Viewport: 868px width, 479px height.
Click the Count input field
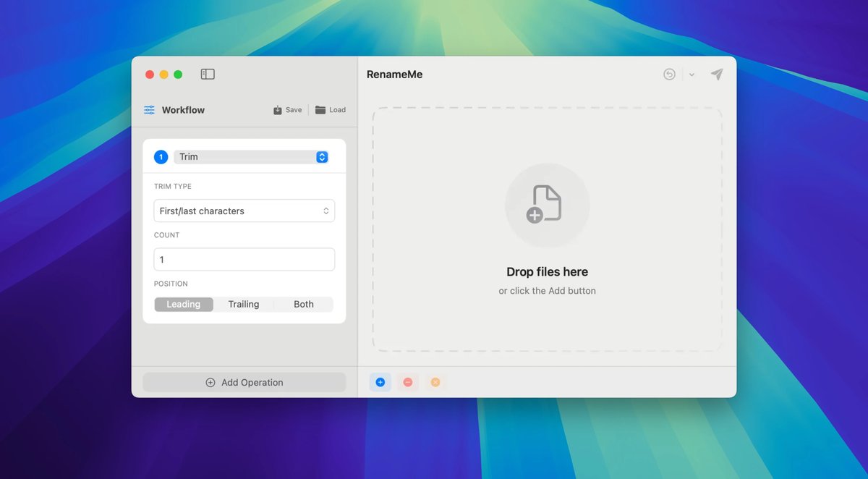pyautogui.click(x=244, y=260)
